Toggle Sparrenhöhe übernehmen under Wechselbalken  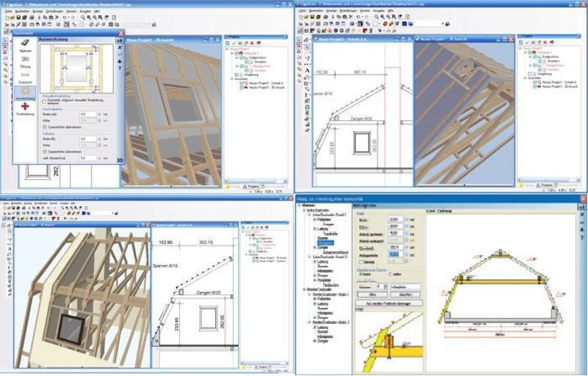[x=45, y=126]
